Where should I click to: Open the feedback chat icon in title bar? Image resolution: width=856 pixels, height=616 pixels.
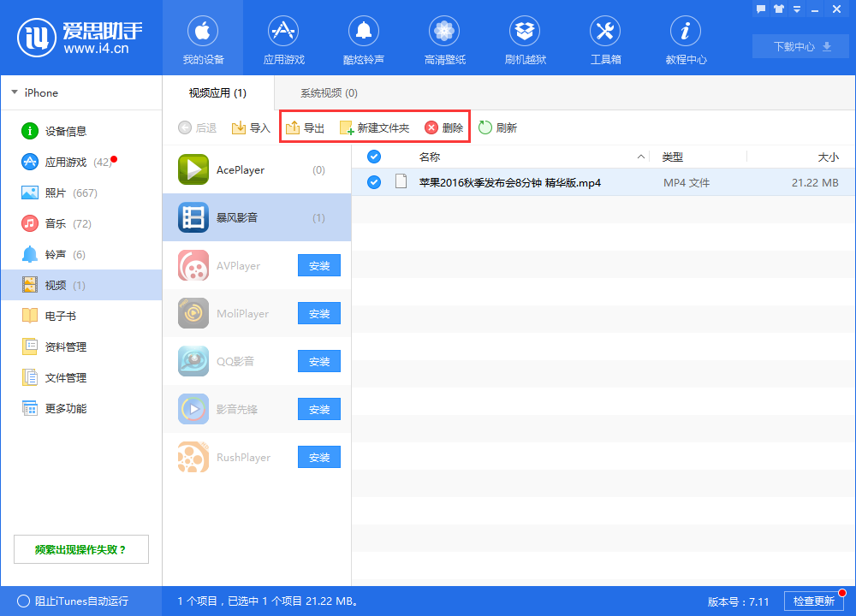click(x=761, y=9)
